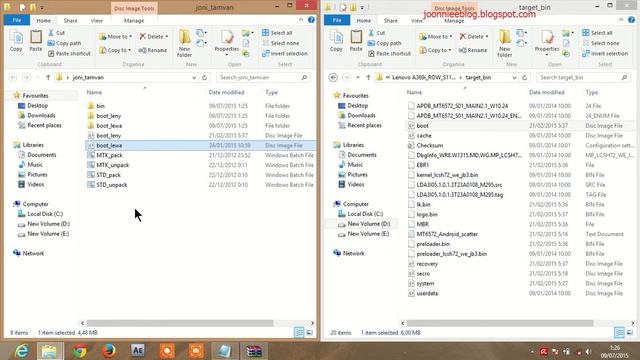This screenshot has height=360, width=640.
Task: Click Paste icon in joni_tamvan ribbon
Action: click(x=36, y=41)
